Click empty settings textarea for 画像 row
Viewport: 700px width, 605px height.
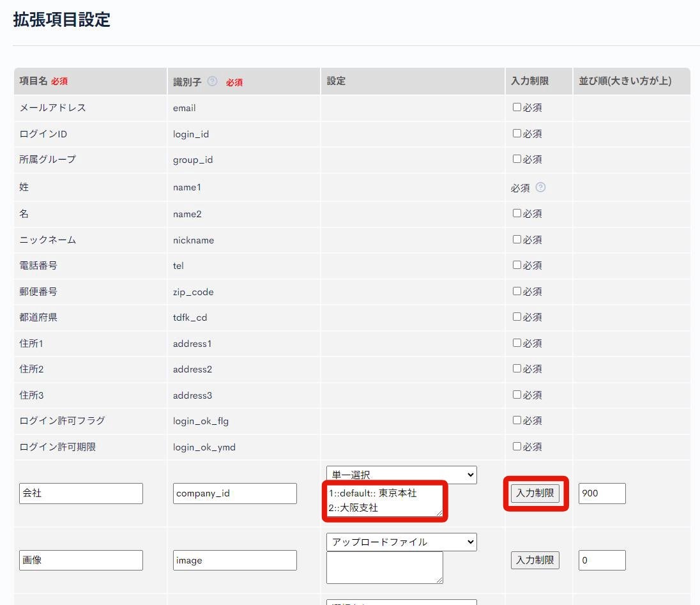click(x=384, y=567)
